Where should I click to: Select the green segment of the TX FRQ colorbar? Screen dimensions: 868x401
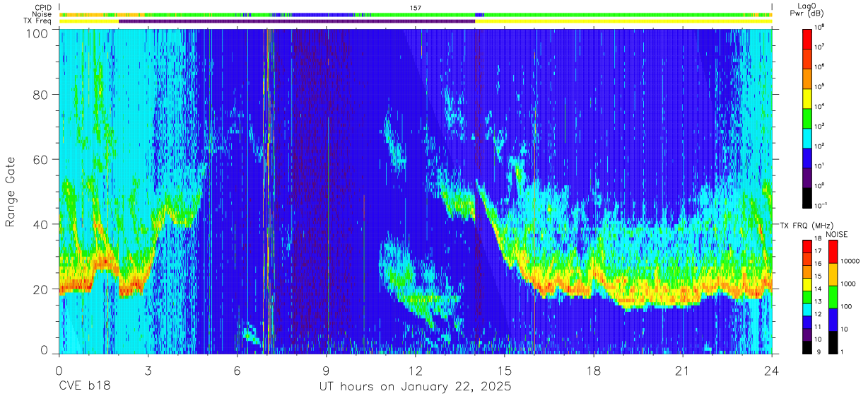tap(807, 297)
